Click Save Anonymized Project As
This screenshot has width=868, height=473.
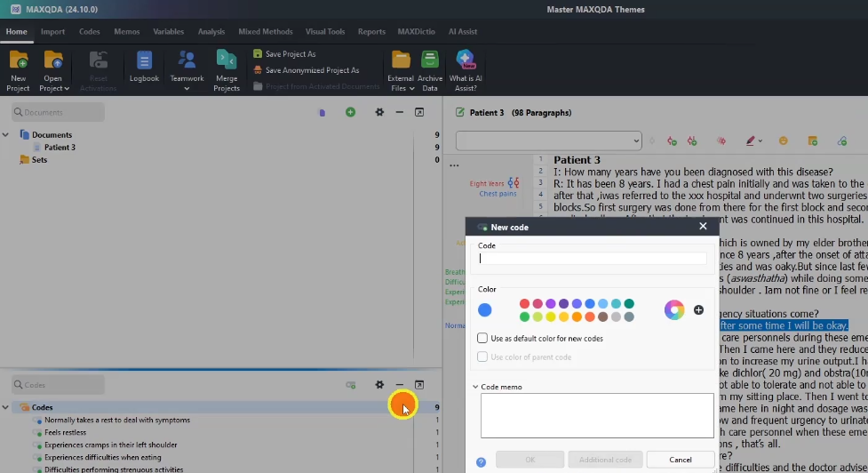[312, 70]
